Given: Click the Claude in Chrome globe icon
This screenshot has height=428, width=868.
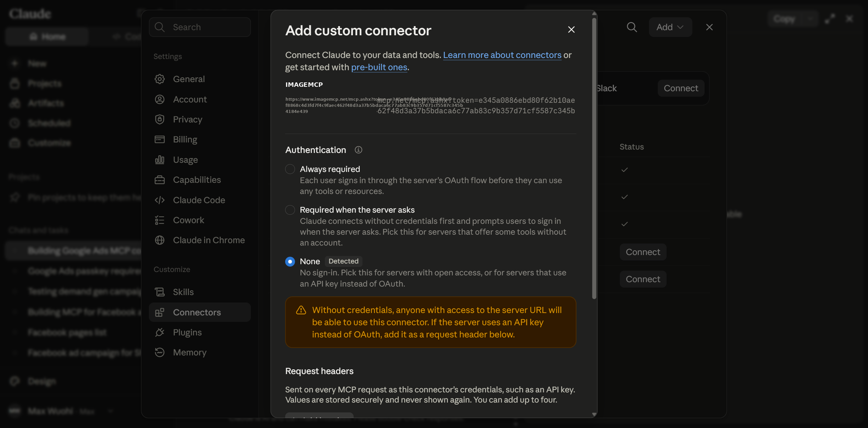Looking at the screenshot, I should pos(160,240).
